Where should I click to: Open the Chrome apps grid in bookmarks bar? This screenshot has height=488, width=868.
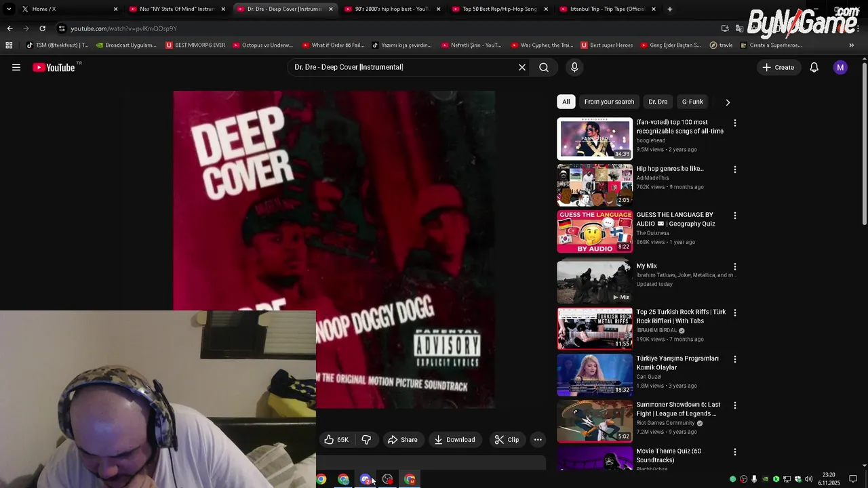9,45
